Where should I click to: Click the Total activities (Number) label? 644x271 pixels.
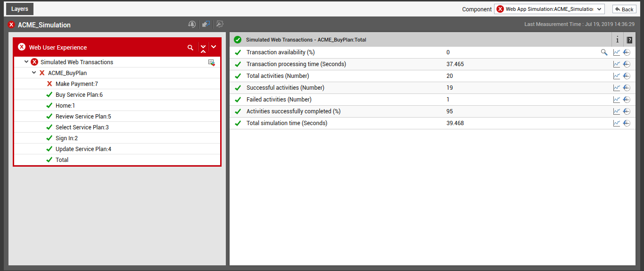point(278,76)
